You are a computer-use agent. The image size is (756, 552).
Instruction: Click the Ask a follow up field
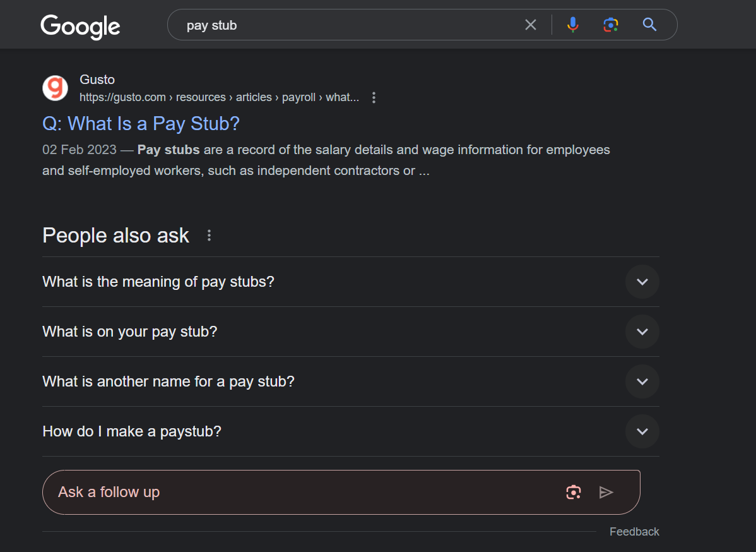(x=303, y=492)
